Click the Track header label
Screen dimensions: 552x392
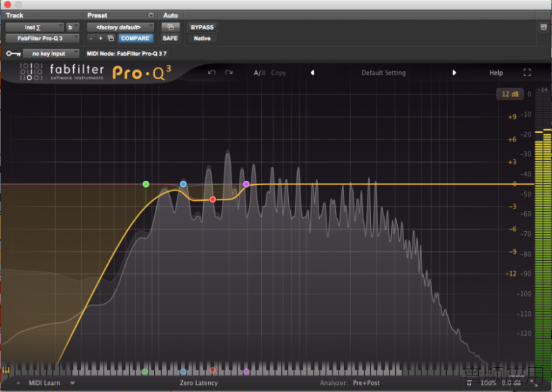click(x=15, y=15)
